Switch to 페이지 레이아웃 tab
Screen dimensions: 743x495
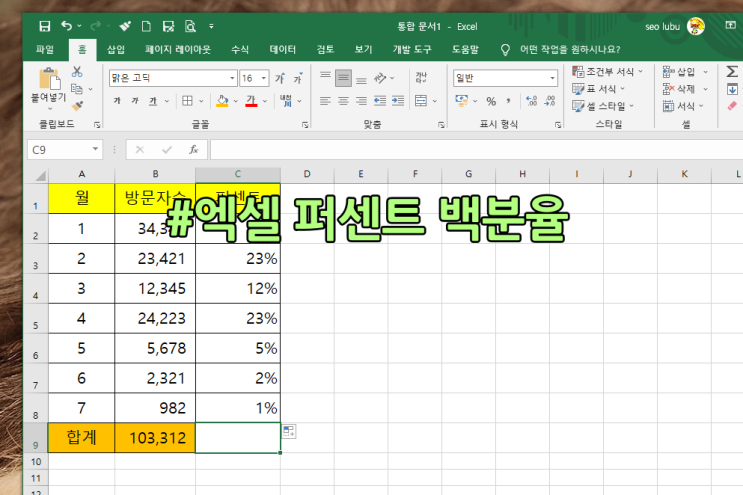point(178,50)
